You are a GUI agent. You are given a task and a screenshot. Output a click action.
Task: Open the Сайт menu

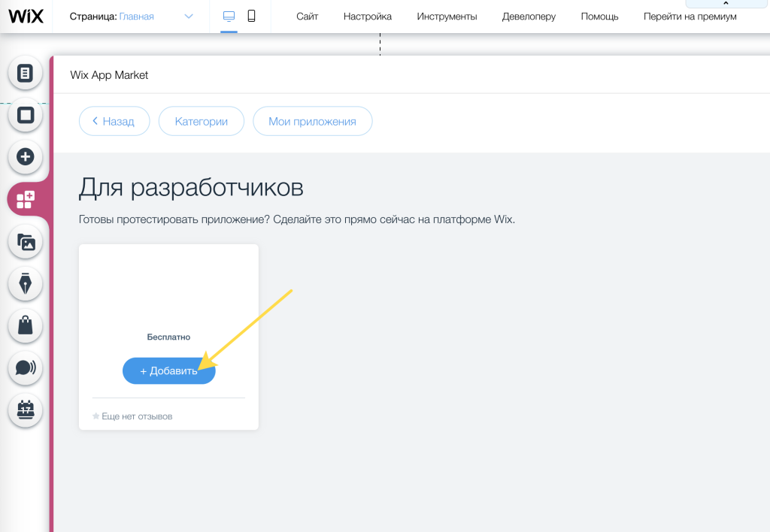point(308,17)
